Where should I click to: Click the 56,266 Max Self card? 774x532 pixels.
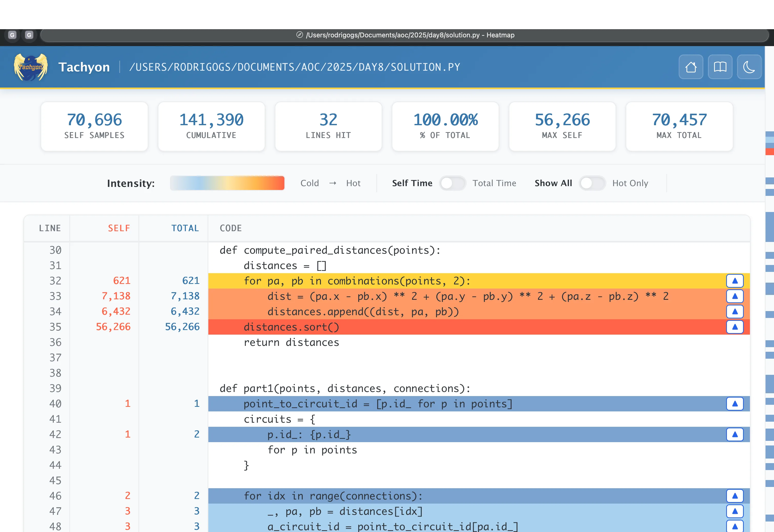click(x=562, y=126)
